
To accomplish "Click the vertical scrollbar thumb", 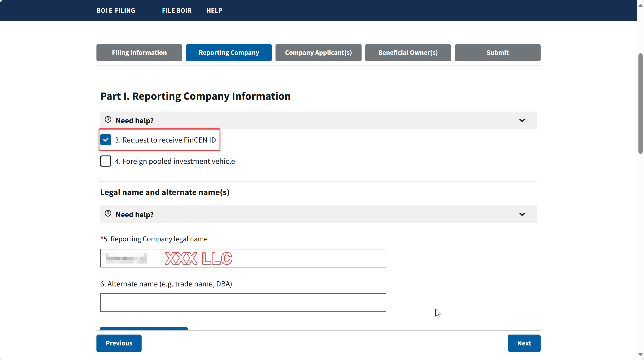I will click(x=641, y=103).
